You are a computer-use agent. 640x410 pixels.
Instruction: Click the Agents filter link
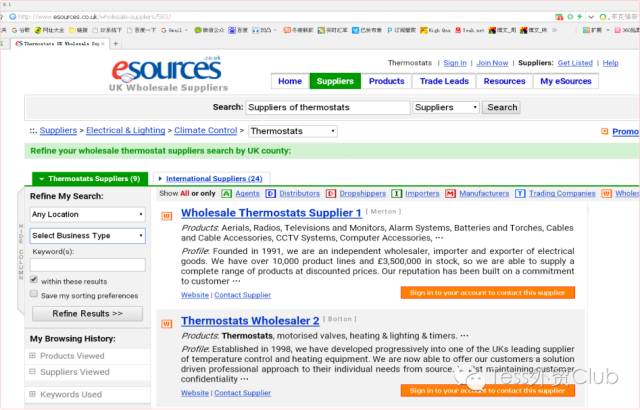coord(247,193)
